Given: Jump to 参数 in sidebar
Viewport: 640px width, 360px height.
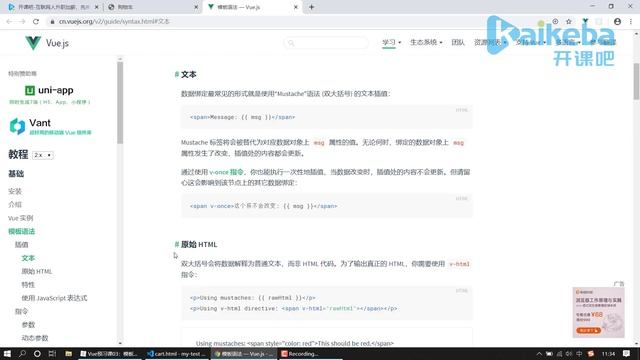Looking at the screenshot, I should coord(28,325).
